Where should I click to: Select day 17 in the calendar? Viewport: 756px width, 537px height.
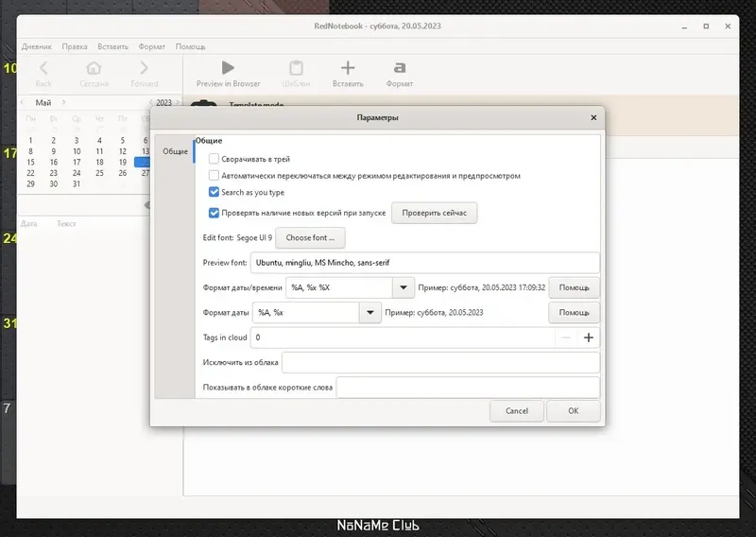pos(77,162)
